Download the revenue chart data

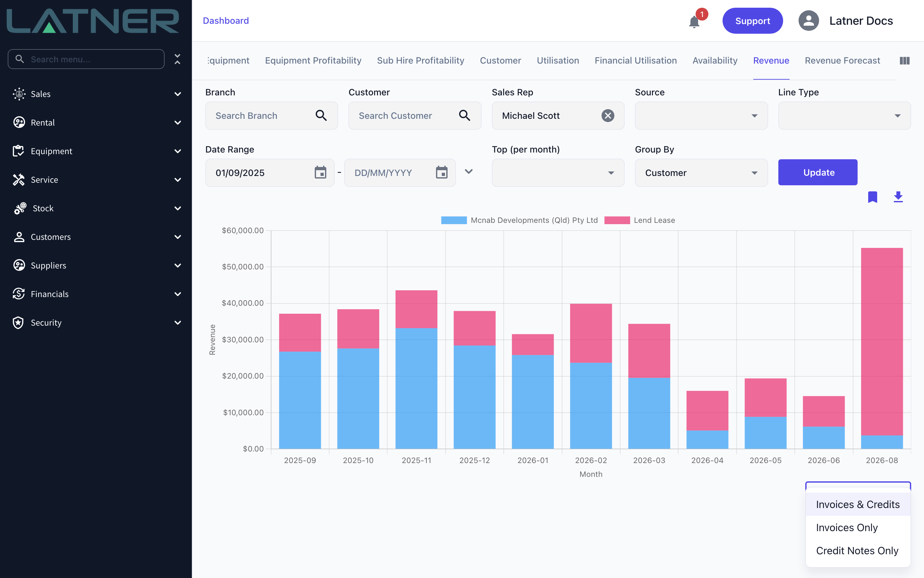(x=898, y=197)
